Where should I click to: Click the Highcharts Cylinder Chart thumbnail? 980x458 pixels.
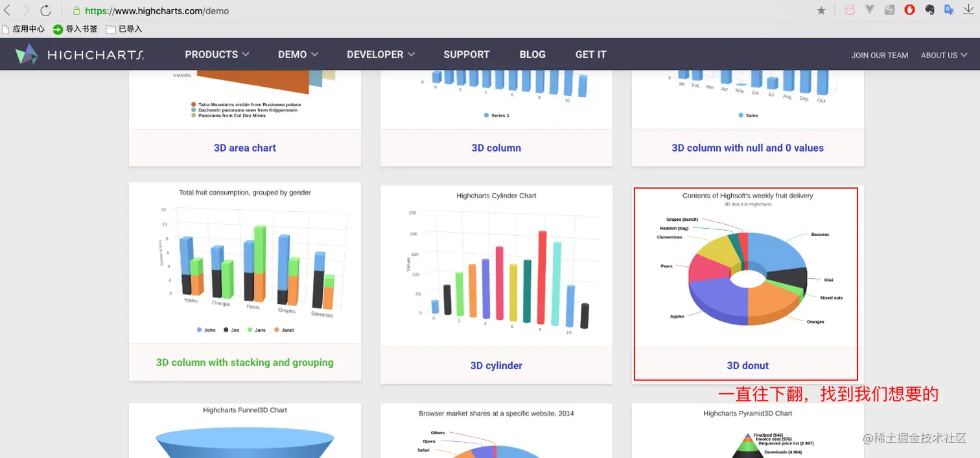(x=496, y=266)
